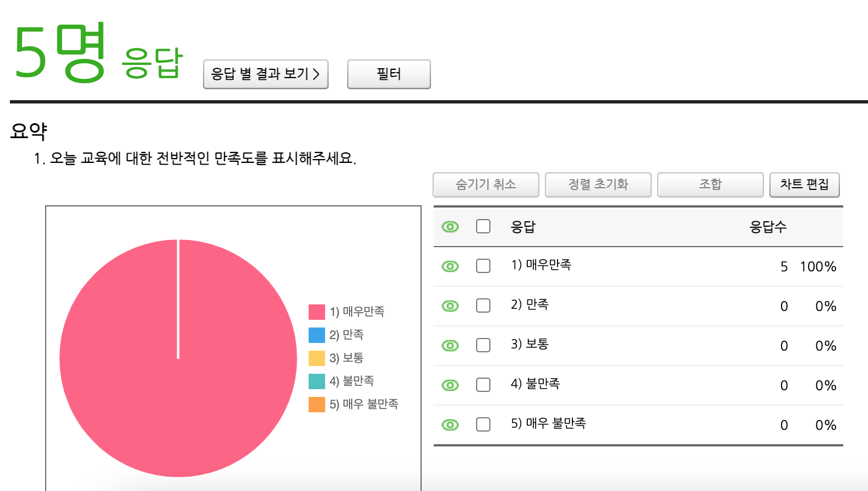868x491 pixels.
Task: Hide the 4) 불만족 response row
Action: pyautogui.click(x=450, y=385)
